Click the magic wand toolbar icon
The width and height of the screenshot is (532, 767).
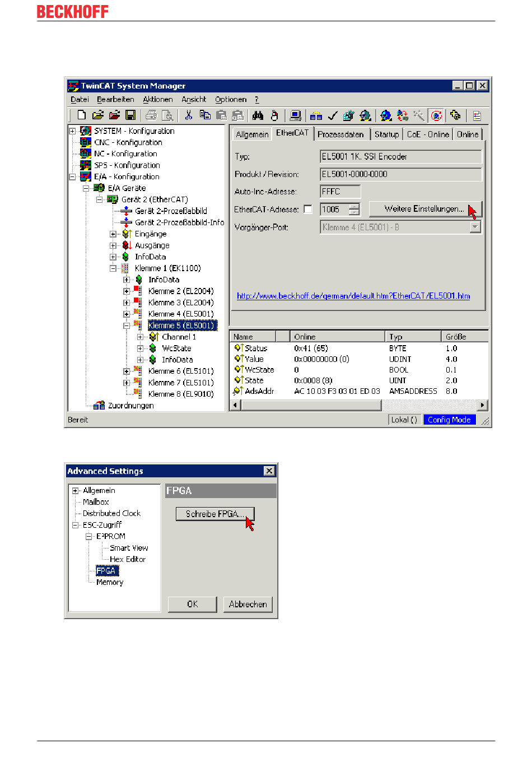pos(419,115)
